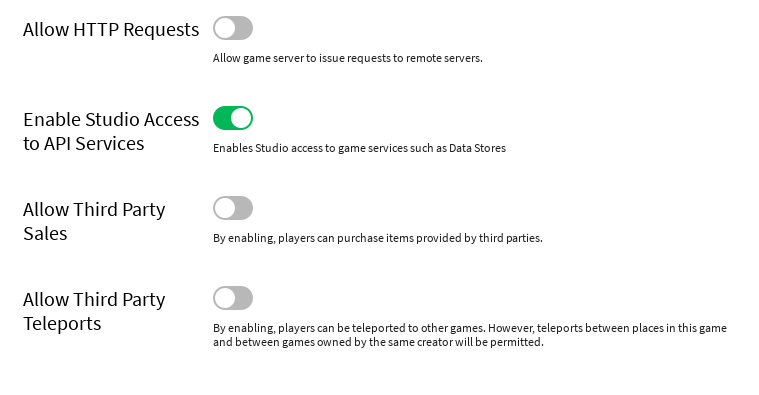The height and width of the screenshot is (395, 759).
Task: Click white knob of Third Party Sales toggle
Action: (x=225, y=208)
